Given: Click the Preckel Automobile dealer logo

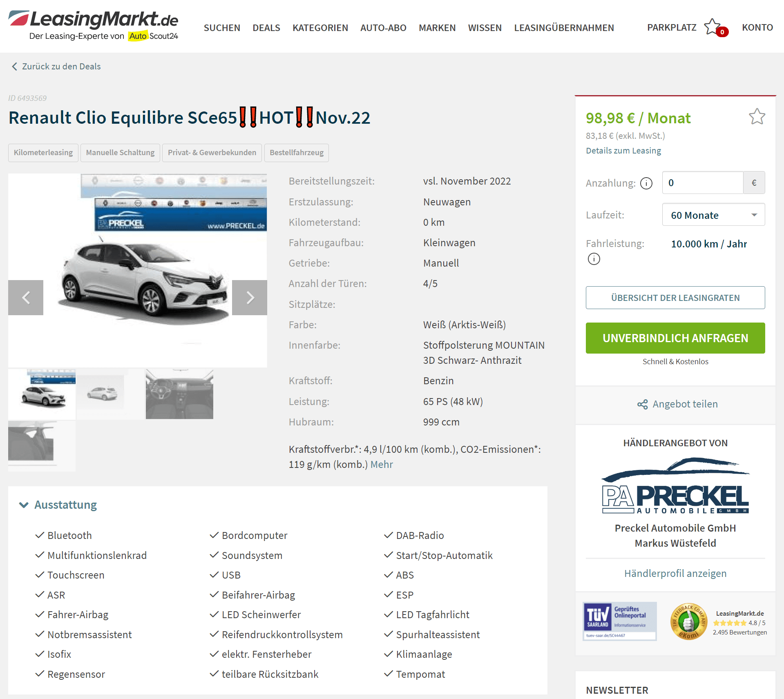Looking at the screenshot, I should pyautogui.click(x=675, y=485).
